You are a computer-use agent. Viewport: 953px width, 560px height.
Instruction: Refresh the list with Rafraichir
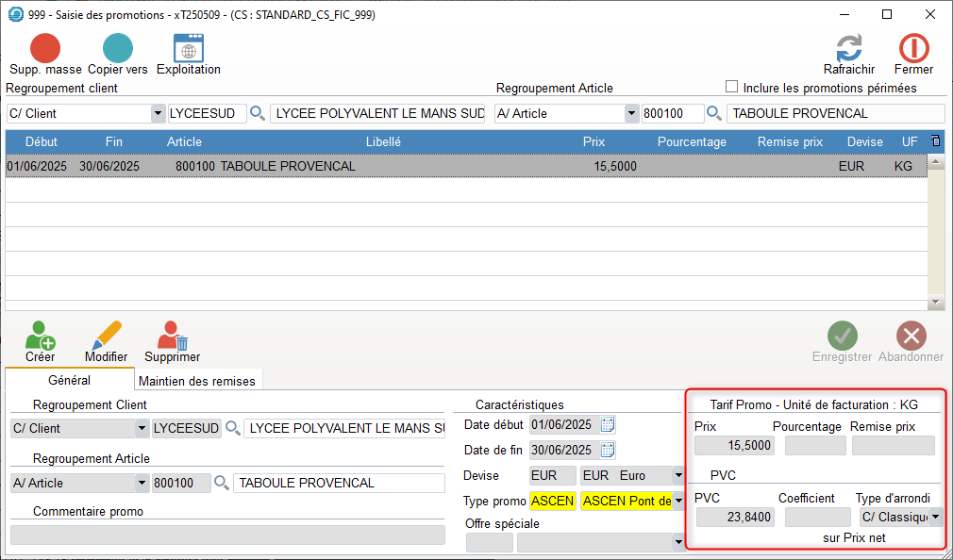(849, 49)
